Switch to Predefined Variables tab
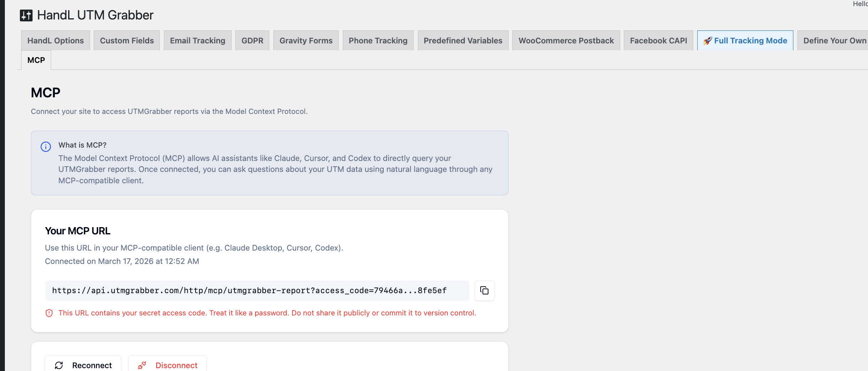This screenshot has width=868, height=371. click(463, 41)
